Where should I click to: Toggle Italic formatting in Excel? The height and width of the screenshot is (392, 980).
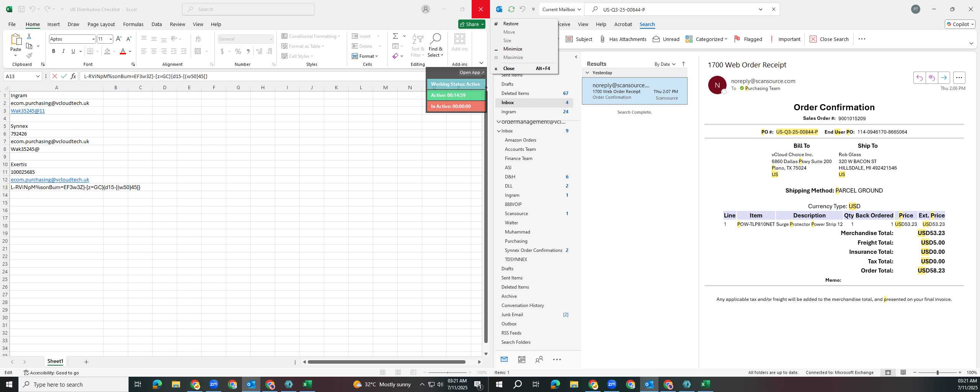63,51
